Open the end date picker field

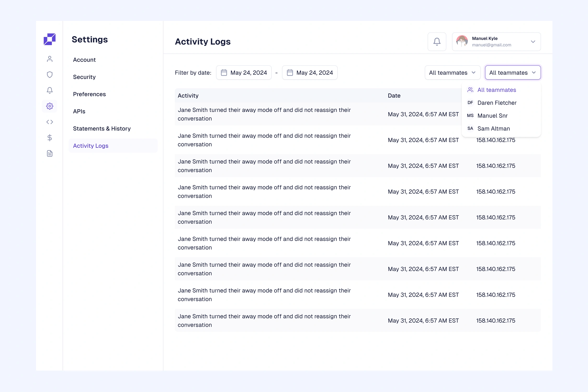pyautogui.click(x=310, y=73)
